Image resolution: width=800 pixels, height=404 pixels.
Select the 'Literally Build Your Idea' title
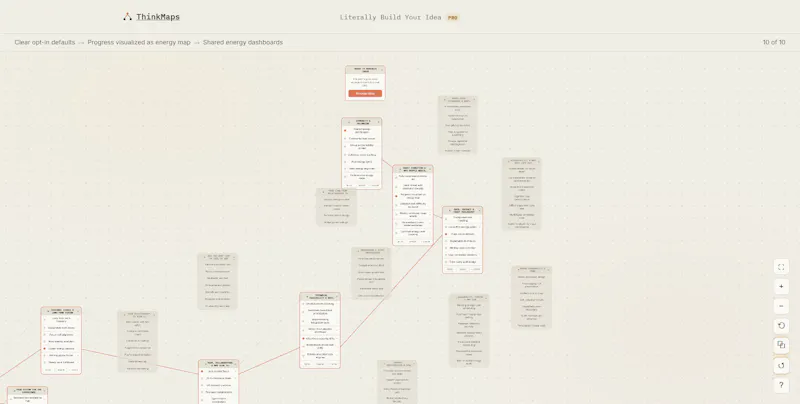click(390, 17)
